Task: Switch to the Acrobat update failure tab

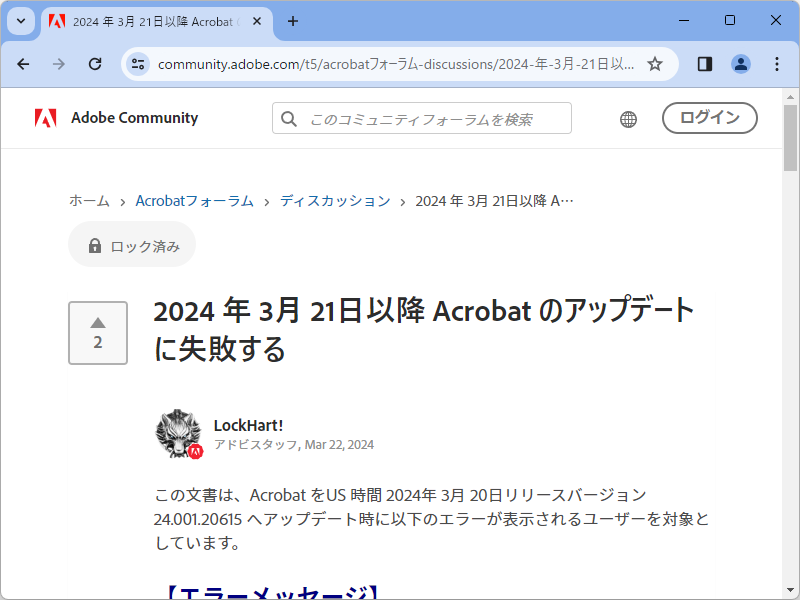Action: pos(150,21)
